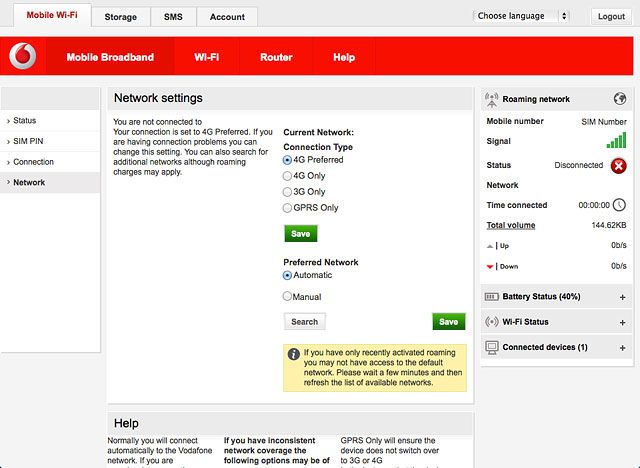This screenshot has height=468, width=640.
Task: Switch to the SMS tab
Action: coord(173,17)
